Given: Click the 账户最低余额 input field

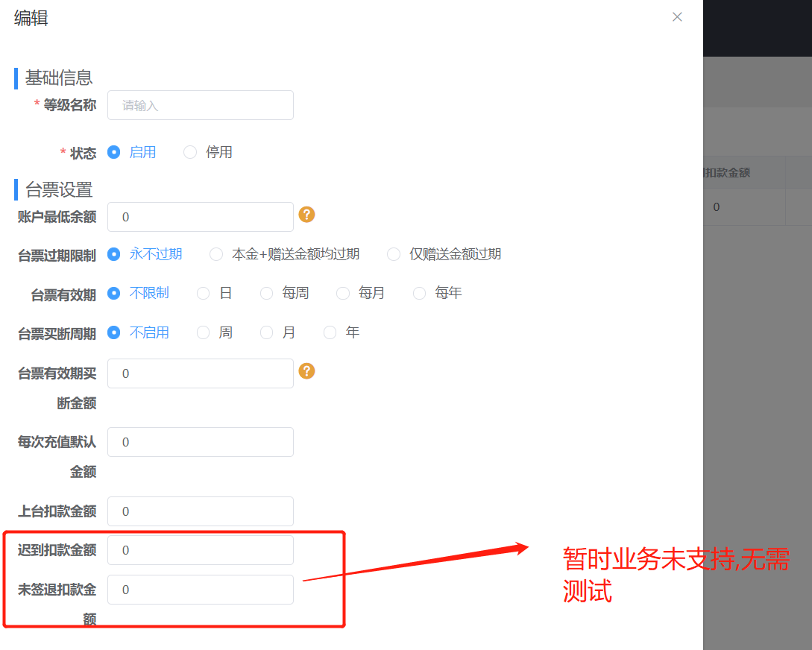Looking at the screenshot, I should pos(201,217).
